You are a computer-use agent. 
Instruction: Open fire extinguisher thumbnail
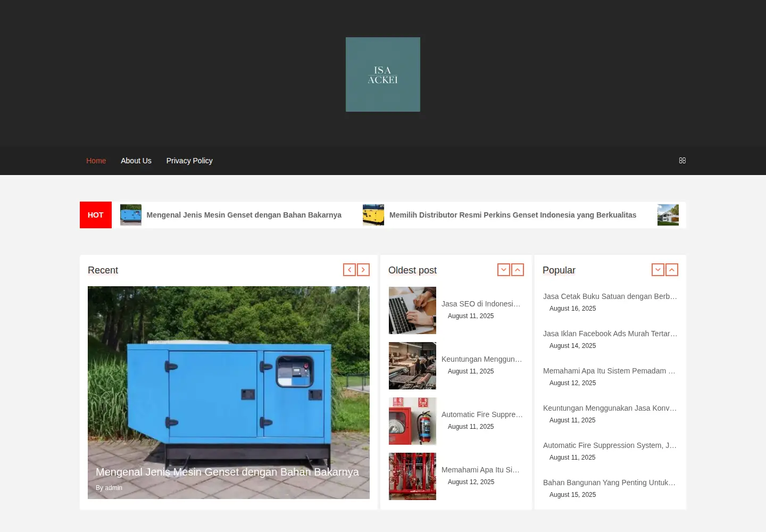pyautogui.click(x=413, y=421)
